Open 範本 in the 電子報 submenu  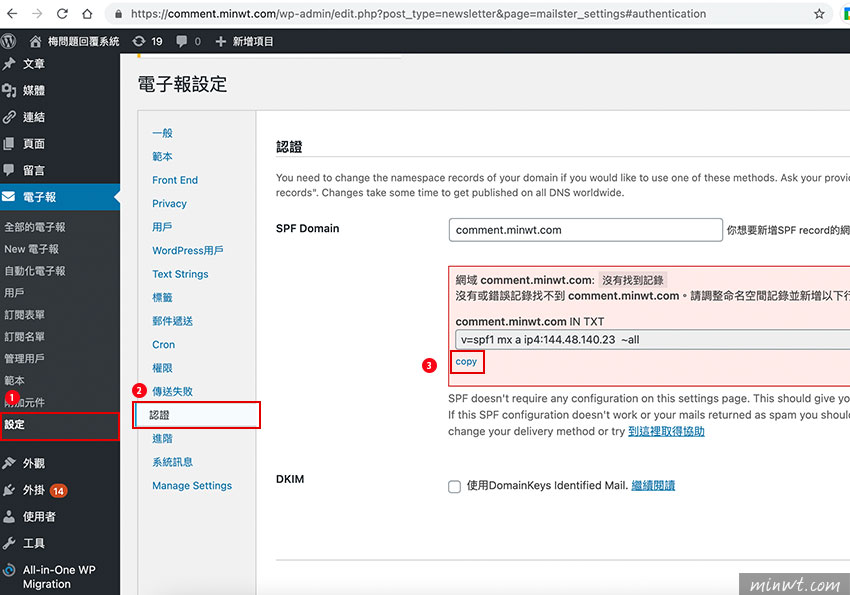(x=14, y=380)
